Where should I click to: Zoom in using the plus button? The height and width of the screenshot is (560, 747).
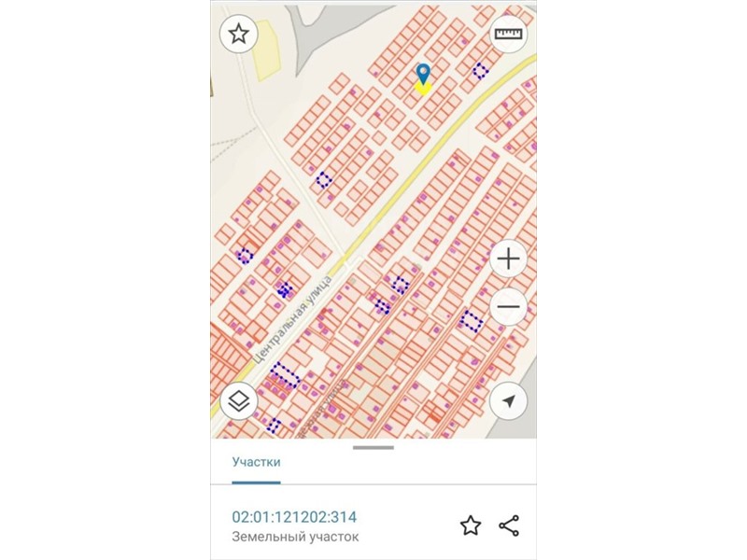click(509, 259)
